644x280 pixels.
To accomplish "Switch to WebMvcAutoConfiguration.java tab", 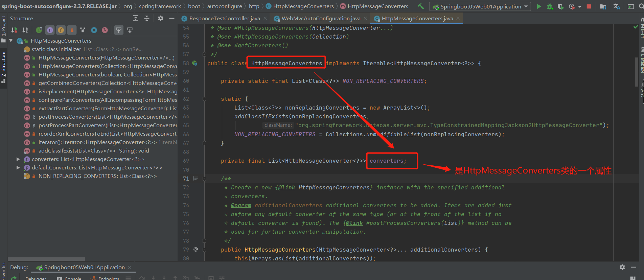I will point(321,18).
